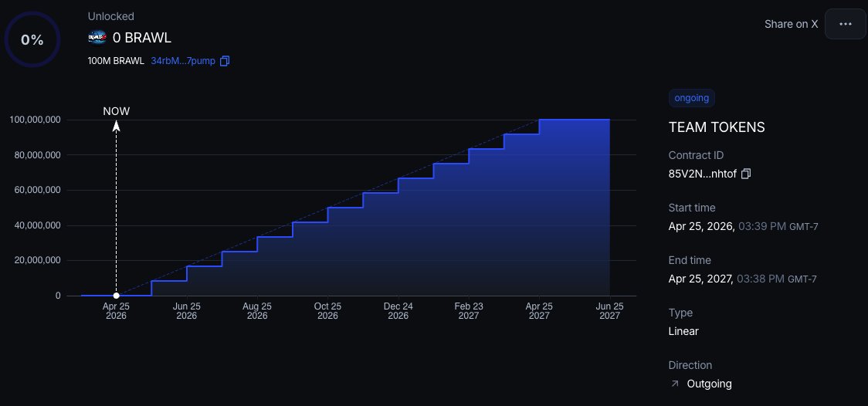868x406 pixels.
Task: Click the outgoing direction arrow icon
Action: 674,384
